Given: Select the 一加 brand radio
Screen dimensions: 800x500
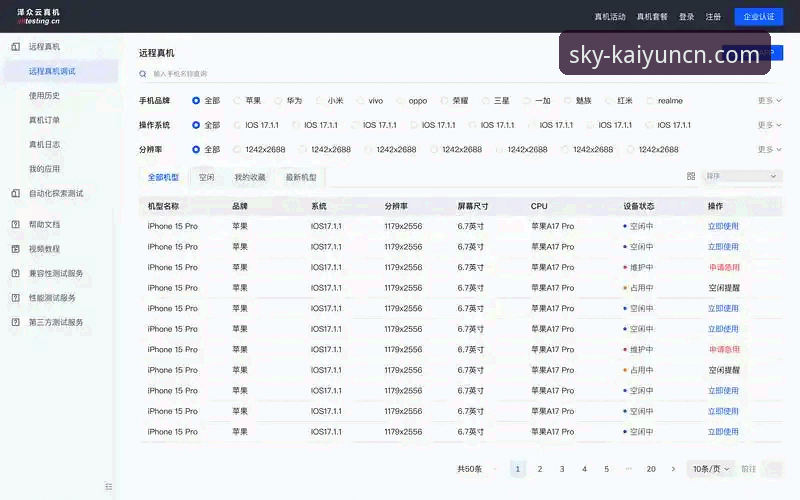Looking at the screenshot, I should point(527,101).
